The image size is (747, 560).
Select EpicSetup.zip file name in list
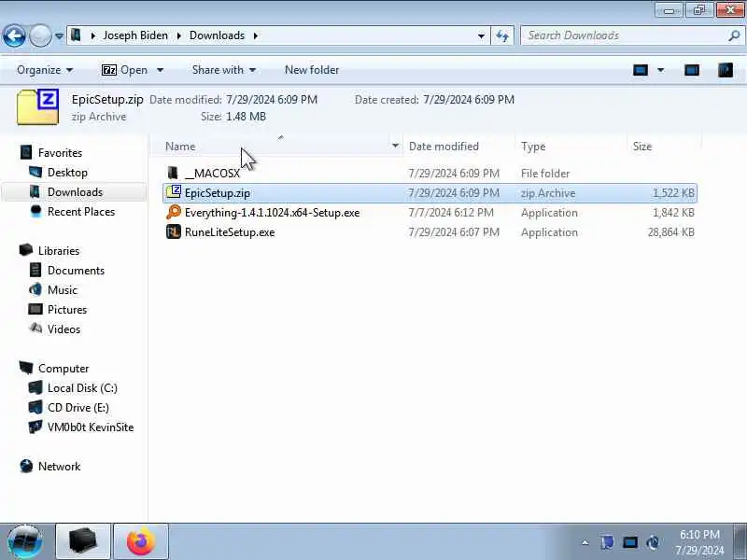coord(218,193)
